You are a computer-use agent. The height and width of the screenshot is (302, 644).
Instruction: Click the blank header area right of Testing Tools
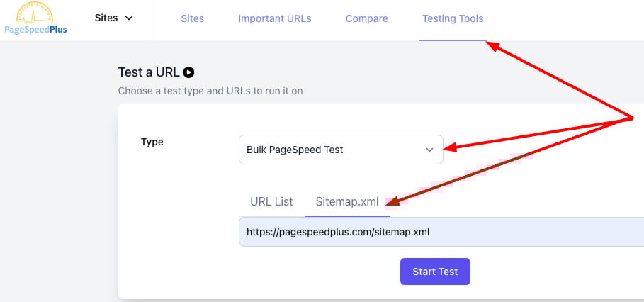[x=567, y=20]
